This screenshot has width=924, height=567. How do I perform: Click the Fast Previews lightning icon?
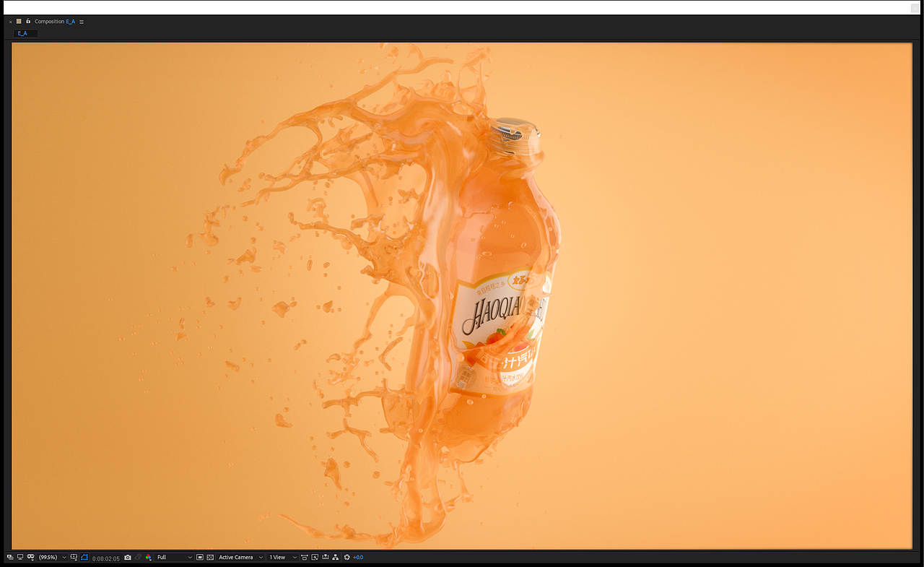point(315,557)
